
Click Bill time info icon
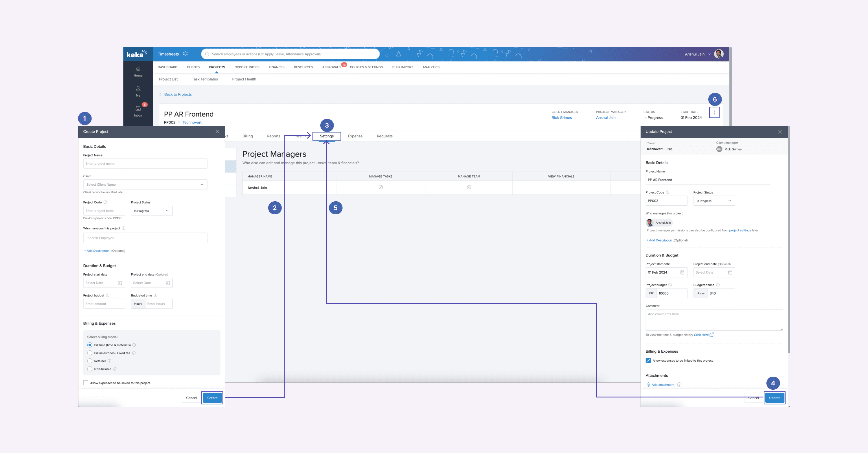coord(134,345)
